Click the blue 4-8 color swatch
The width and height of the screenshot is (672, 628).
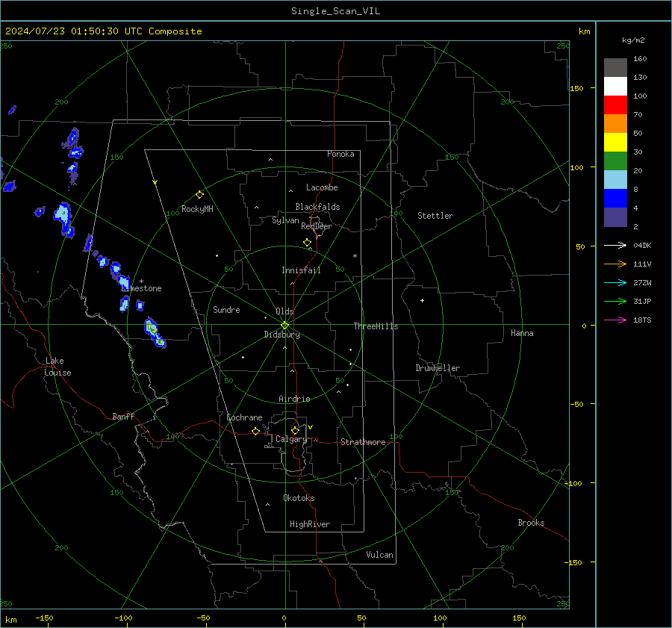pos(615,199)
